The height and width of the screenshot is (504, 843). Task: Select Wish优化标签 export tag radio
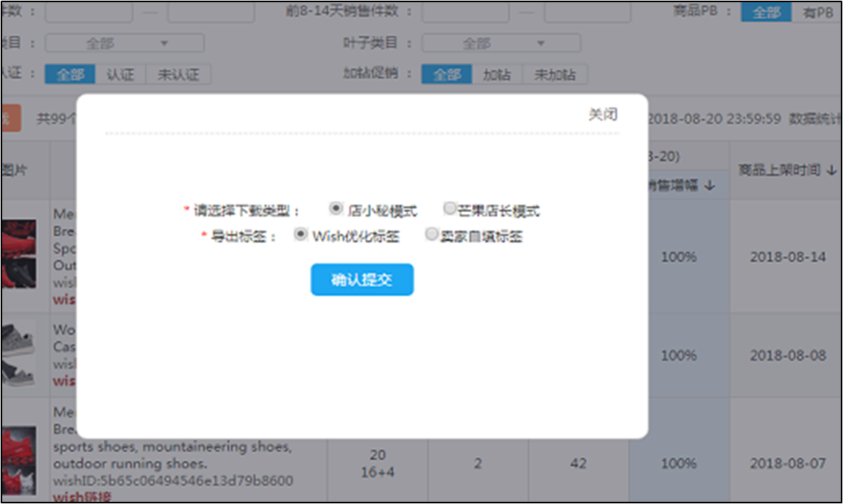pos(301,235)
